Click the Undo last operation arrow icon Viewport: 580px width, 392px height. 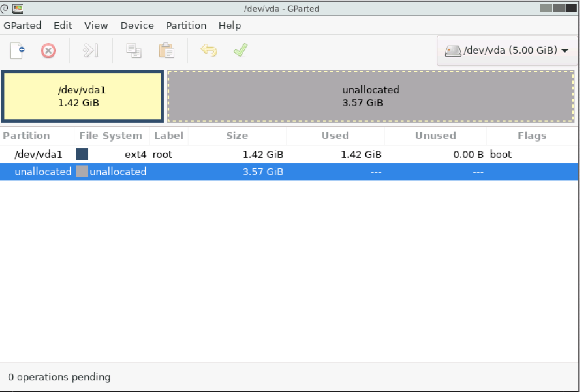pyautogui.click(x=209, y=50)
